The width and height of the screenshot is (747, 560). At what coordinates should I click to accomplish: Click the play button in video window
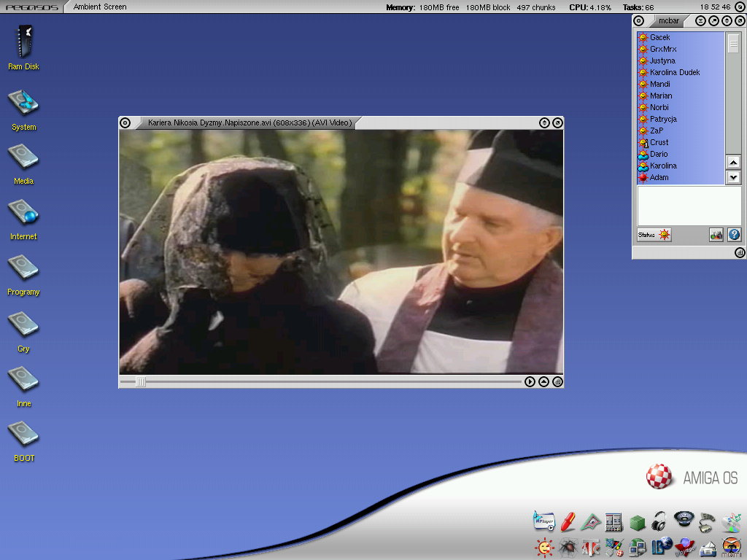pos(530,381)
